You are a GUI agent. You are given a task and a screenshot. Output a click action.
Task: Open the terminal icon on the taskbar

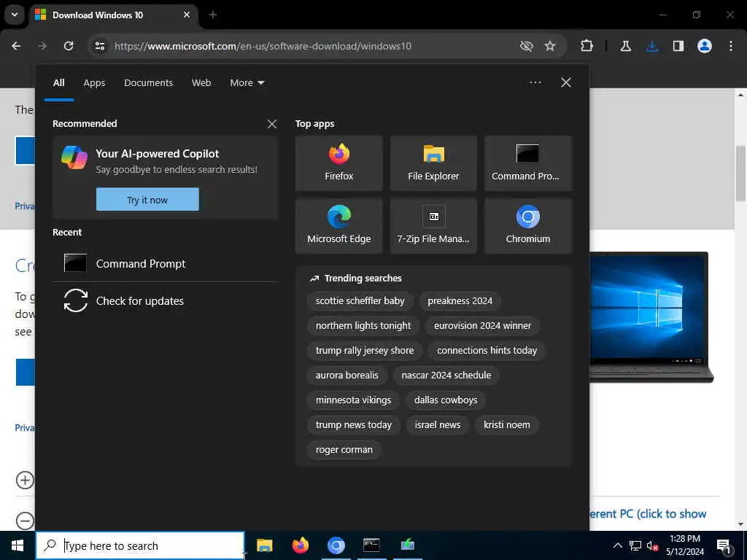371,545
